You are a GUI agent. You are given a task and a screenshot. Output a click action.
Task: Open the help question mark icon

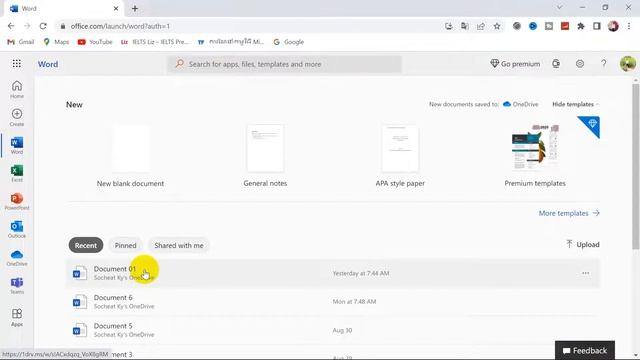(x=603, y=64)
